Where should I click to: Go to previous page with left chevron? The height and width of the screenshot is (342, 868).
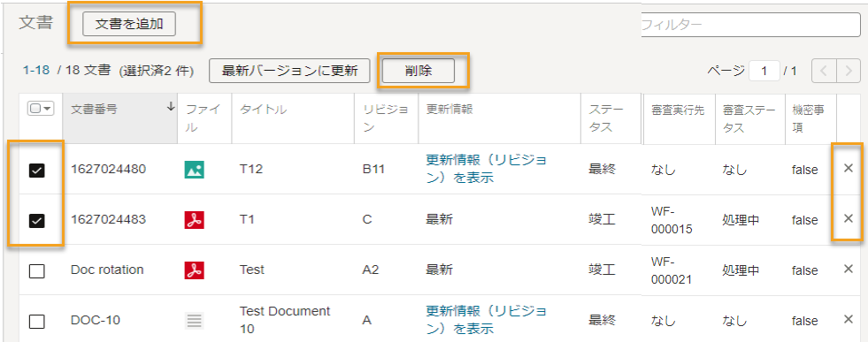(824, 71)
